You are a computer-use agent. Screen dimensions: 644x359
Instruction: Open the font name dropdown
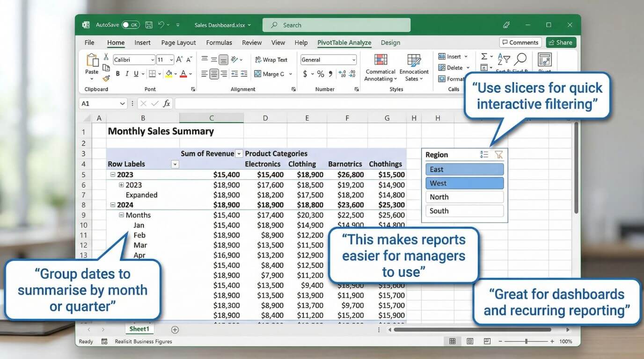152,59
